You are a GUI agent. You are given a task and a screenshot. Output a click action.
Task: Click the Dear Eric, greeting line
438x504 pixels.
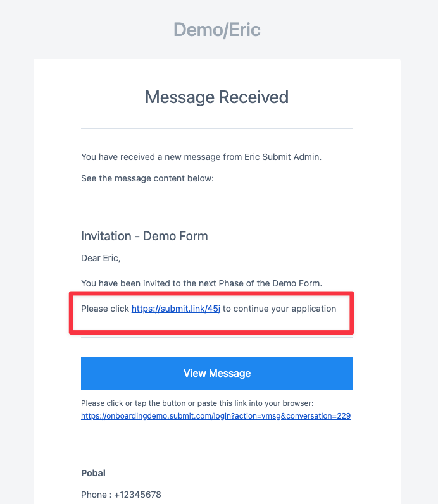click(x=101, y=259)
